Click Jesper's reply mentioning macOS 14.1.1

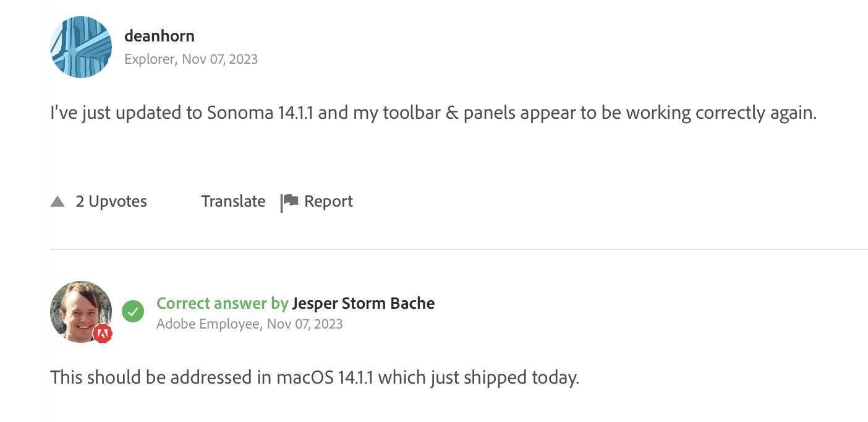[x=315, y=377]
